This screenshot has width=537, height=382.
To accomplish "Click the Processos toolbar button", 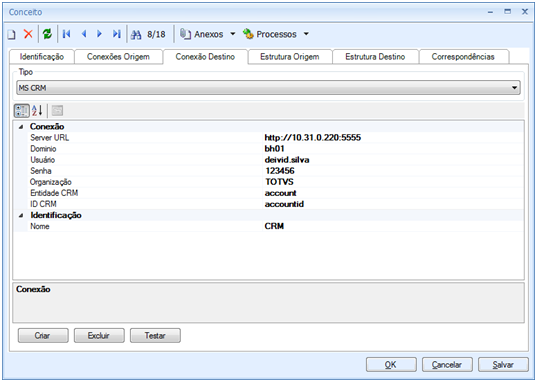I will tap(270, 34).
